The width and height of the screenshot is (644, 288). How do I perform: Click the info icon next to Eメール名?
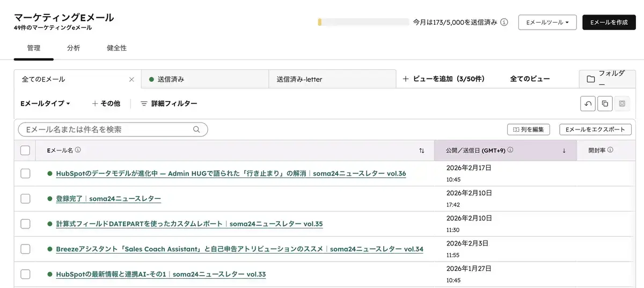point(78,150)
